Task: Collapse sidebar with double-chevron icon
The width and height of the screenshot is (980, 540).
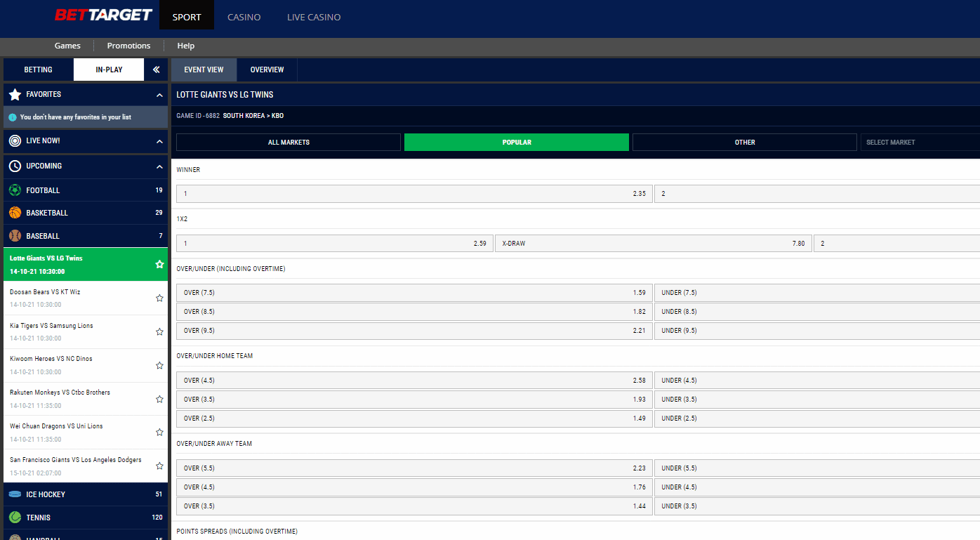Action: [x=156, y=70]
